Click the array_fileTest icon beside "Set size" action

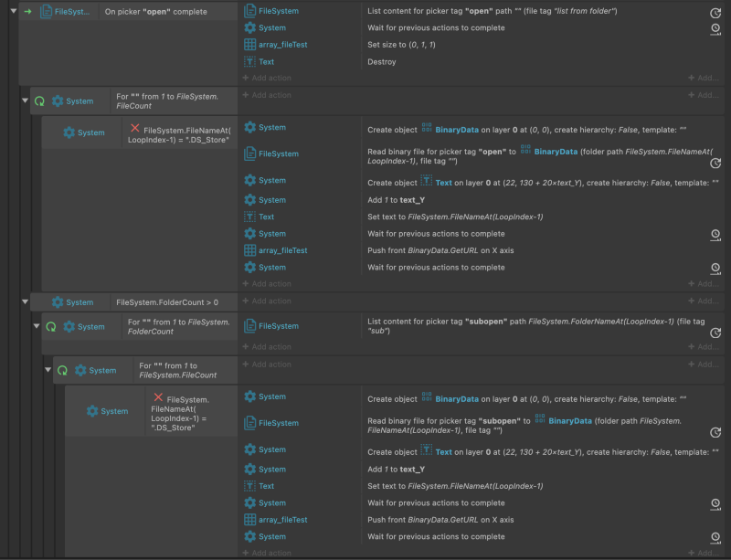point(249,45)
